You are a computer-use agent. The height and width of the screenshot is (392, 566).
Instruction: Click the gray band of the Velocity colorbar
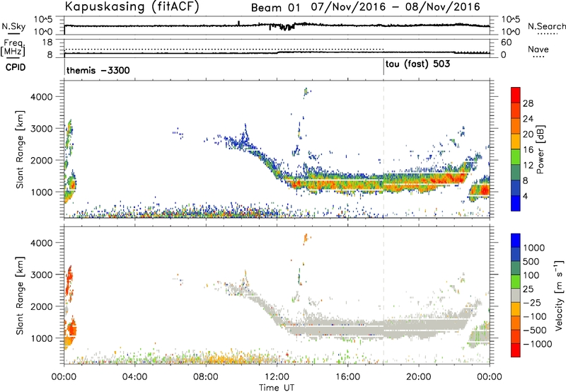pyautogui.click(x=516, y=296)
